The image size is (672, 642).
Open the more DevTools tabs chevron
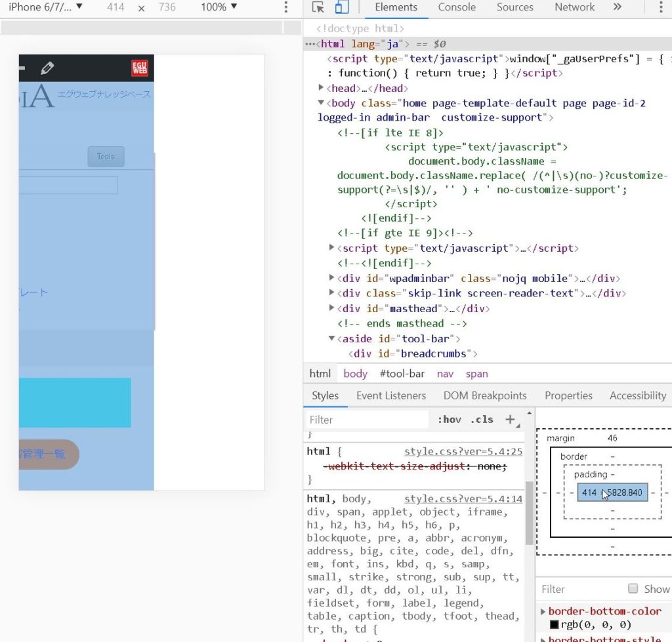click(617, 7)
